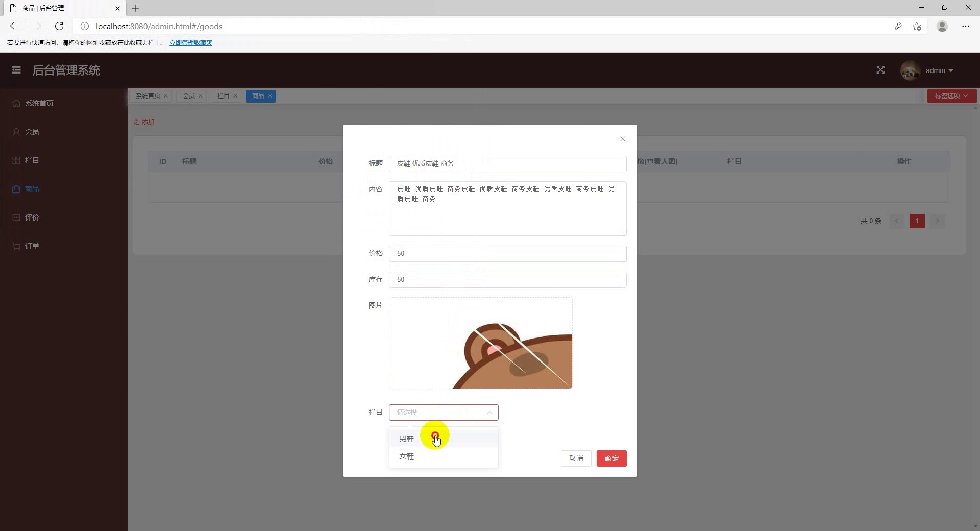Switch to the 系统首页 tab
Image resolution: width=980 pixels, height=531 pixels.
click(x=148, y=95)
